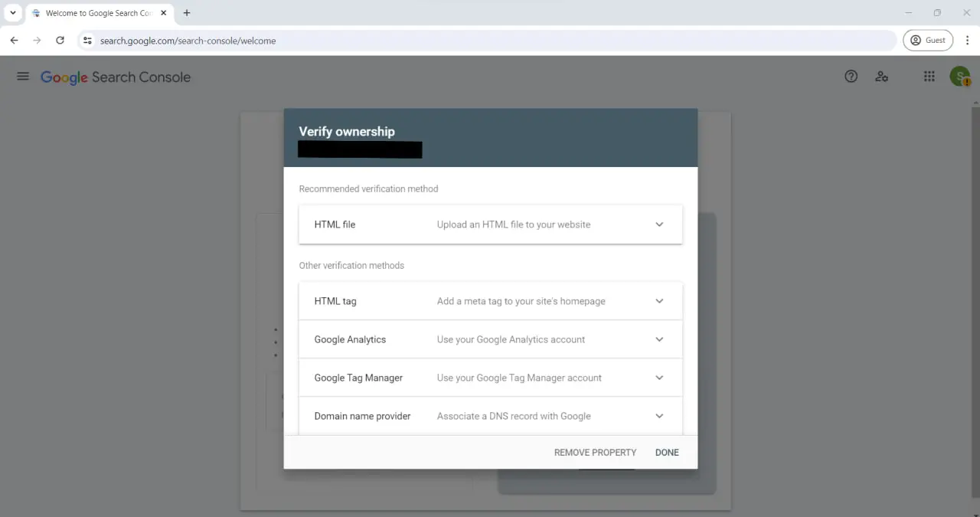Click the Google Search Console logo
This screenshot has height=517, width=980.
pos(116,77)
